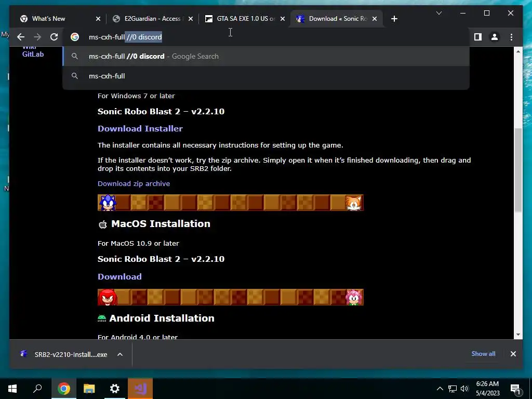532x399 pixels.
Task: Open the Chrome profile avatar menu
Action: 495,37
